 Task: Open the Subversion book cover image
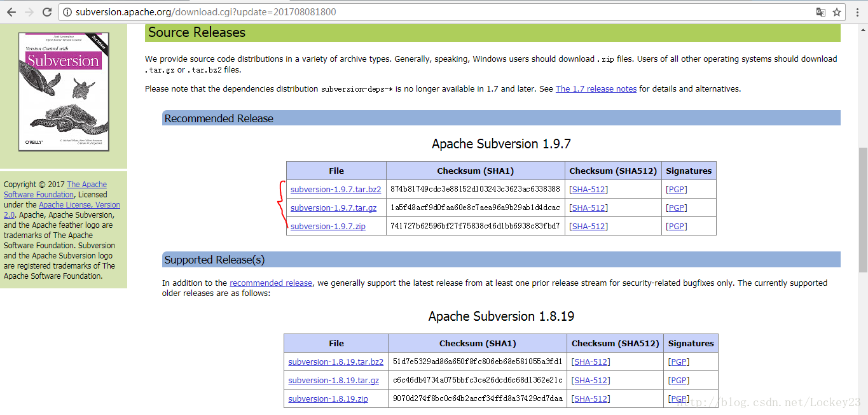[x=64, y=92]
